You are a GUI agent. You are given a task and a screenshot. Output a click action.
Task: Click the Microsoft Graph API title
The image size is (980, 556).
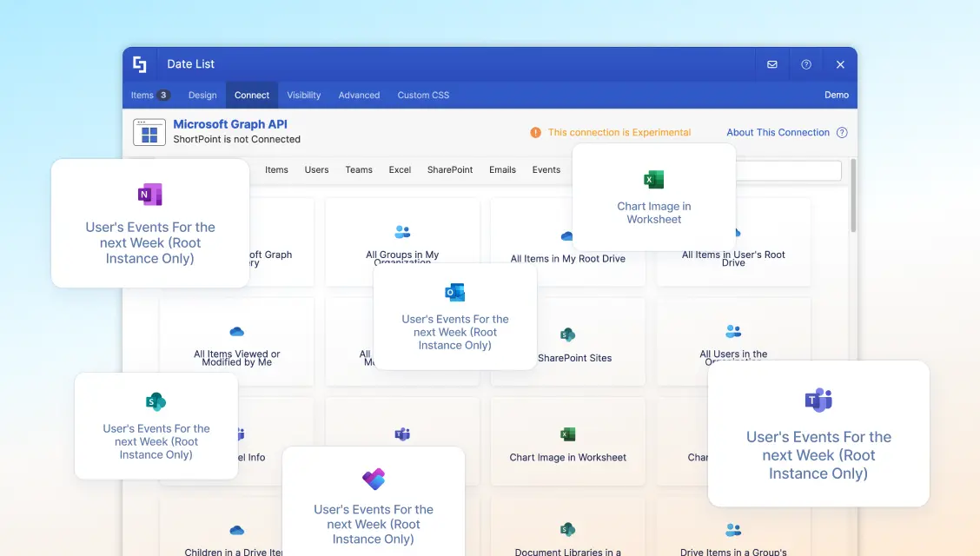tap(230, 124)
